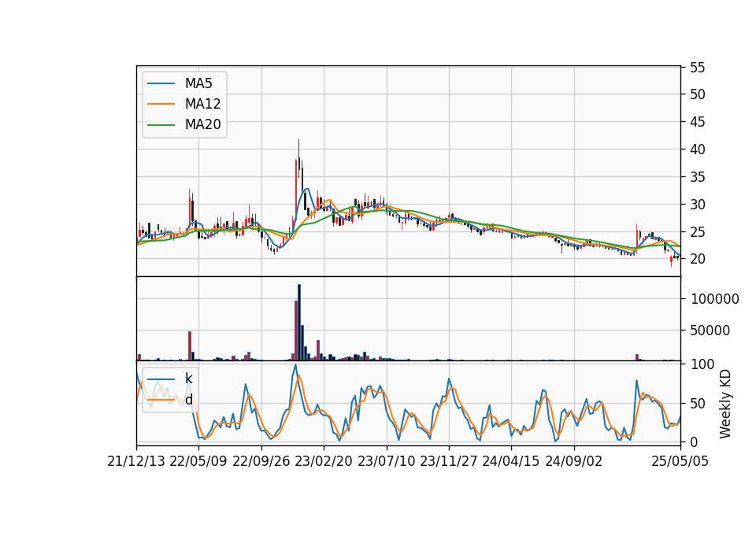
Task: Click the Weekly KD axis title
Action: 725,404
